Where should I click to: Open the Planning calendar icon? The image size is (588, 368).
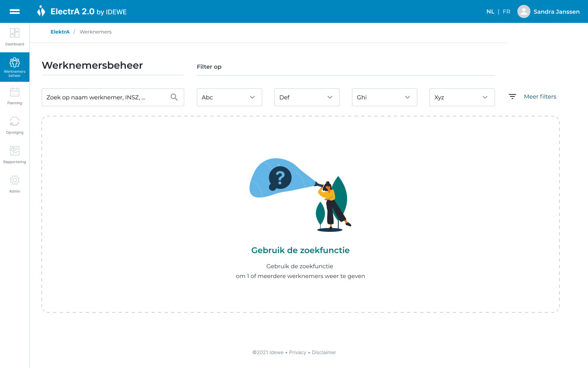15,92
